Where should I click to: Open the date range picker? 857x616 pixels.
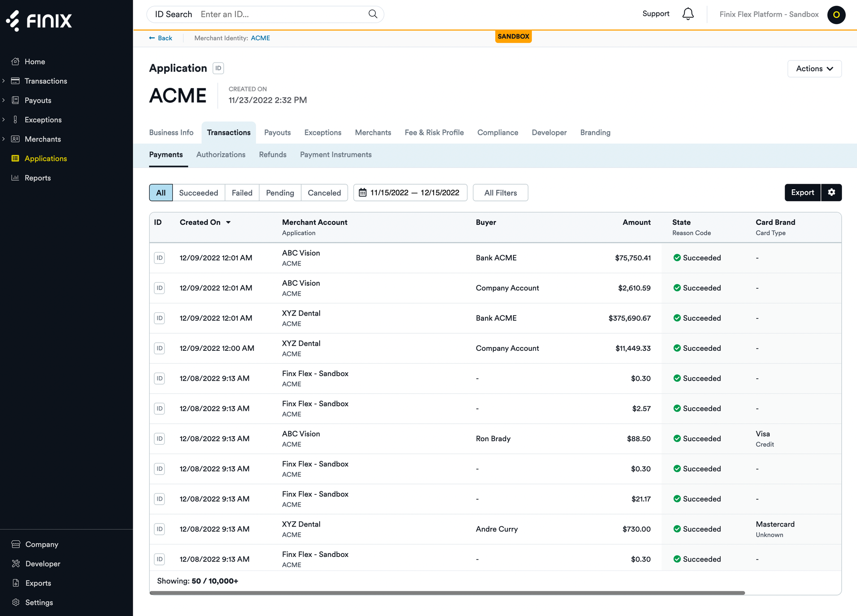pyautogui.click(x=410, y=193)
